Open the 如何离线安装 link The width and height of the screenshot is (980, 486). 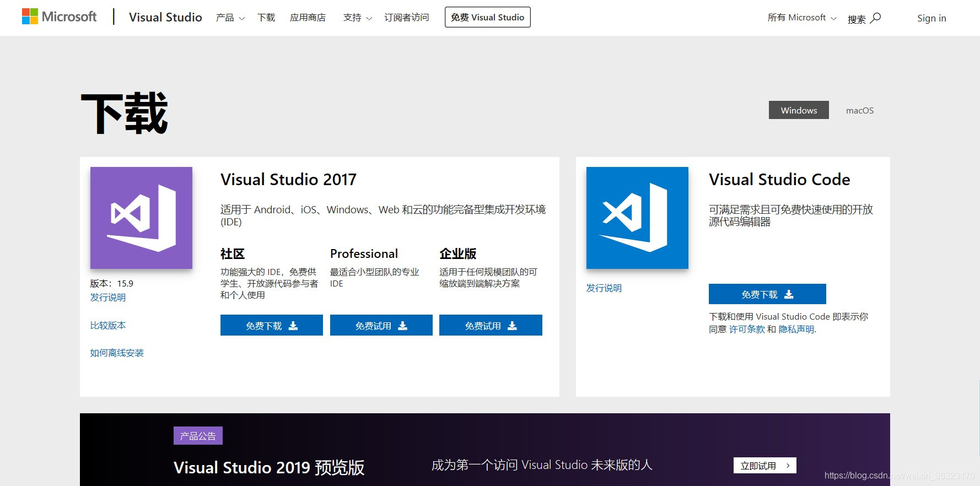117,353
